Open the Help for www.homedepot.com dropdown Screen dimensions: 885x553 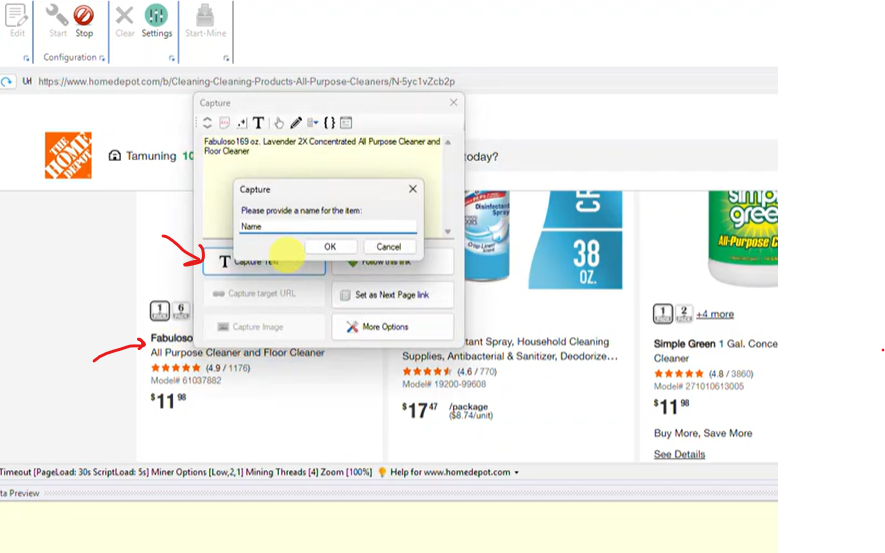pos(516,473)
